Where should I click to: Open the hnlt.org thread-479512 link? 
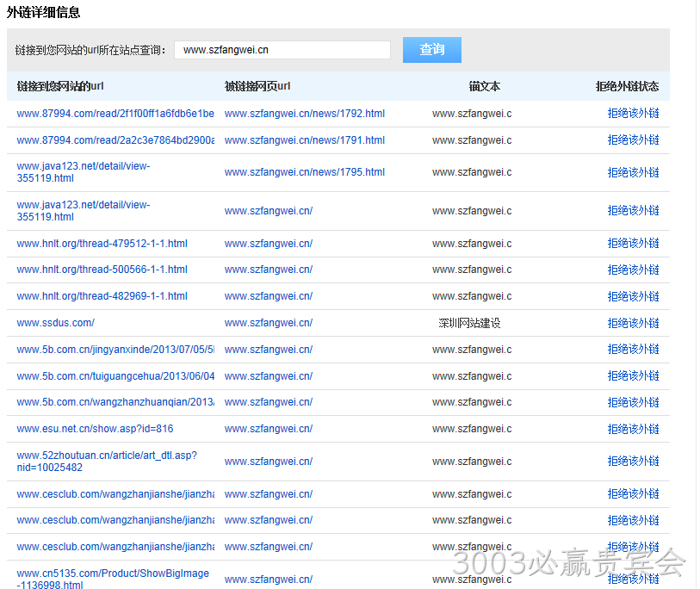[102, 244]
